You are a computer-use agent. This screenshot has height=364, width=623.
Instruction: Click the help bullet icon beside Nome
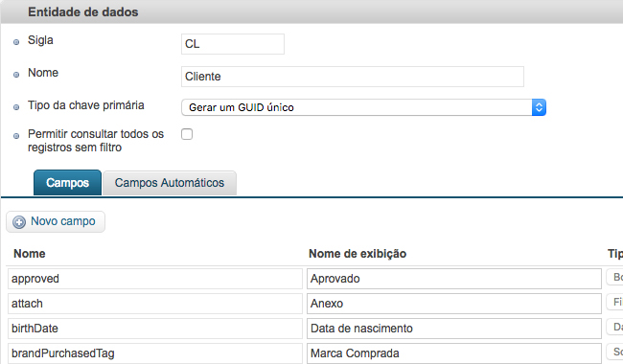16,75
